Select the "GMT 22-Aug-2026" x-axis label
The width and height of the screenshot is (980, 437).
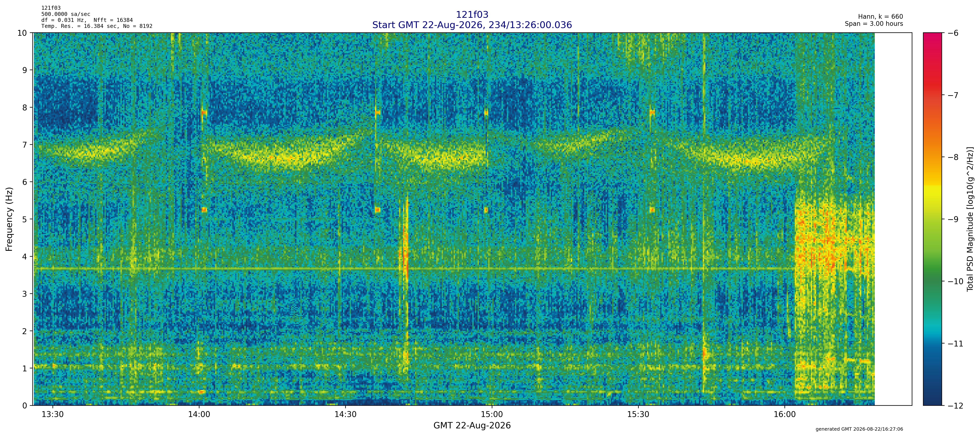pos(472,426)
